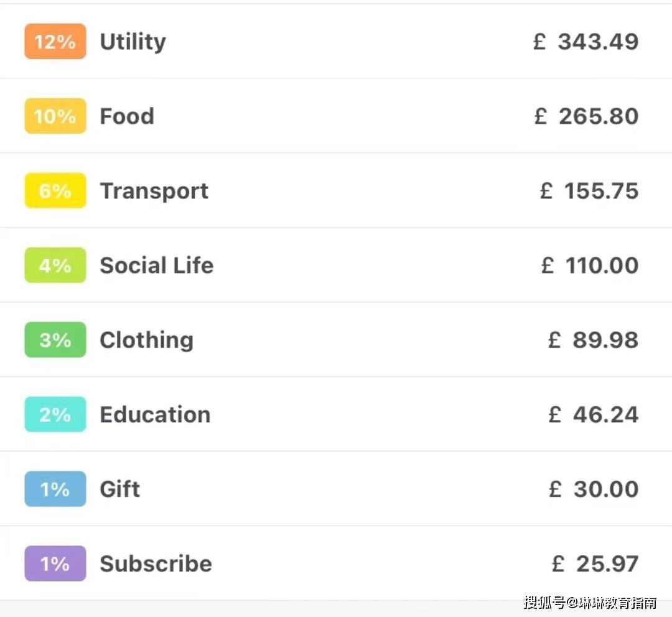
Task: Open the Food category label
Action: tap(127, 116)
